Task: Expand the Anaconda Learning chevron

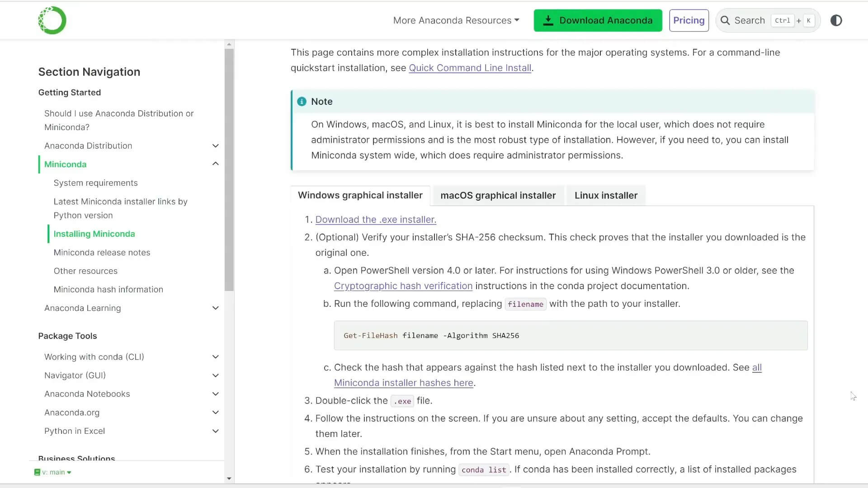Action: click(216, 308)
